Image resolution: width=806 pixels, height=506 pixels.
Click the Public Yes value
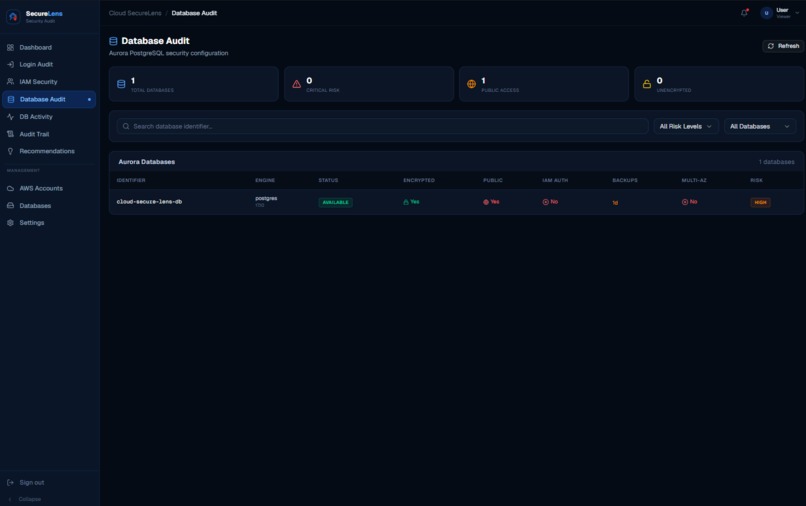(x=491, y=202)
